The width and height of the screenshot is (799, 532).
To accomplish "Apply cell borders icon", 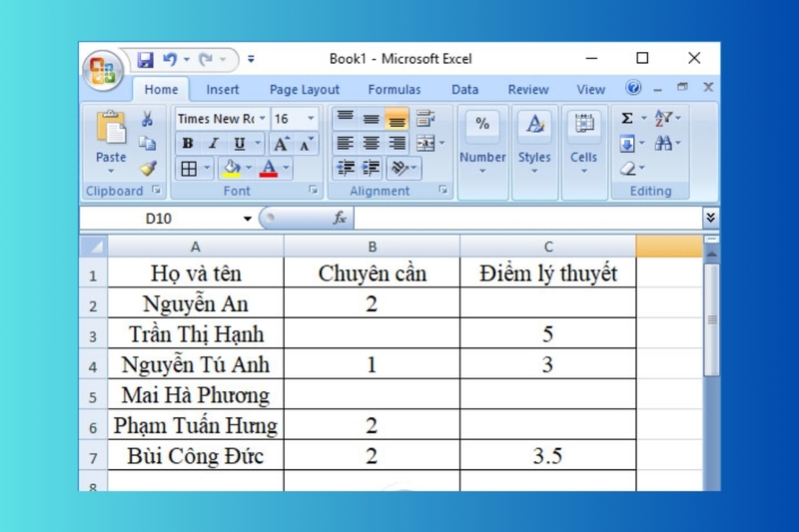I will [x=189, y=169].
